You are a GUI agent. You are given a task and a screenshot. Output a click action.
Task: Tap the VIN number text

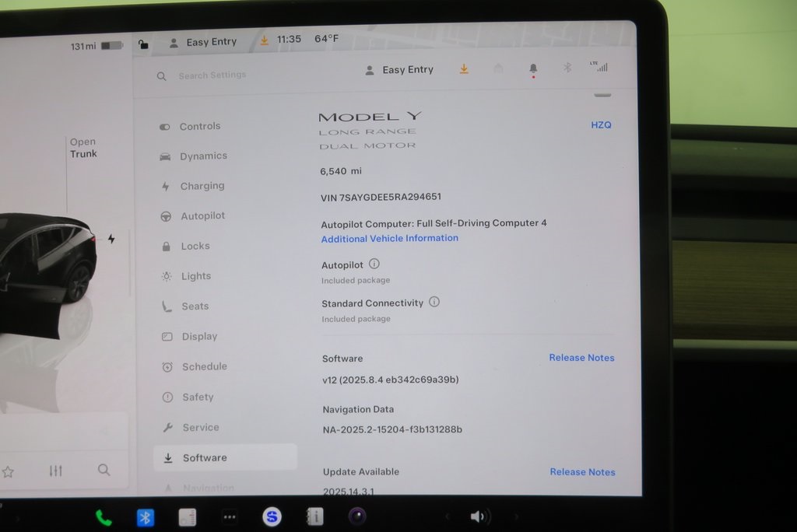click(x=381, y=197)
